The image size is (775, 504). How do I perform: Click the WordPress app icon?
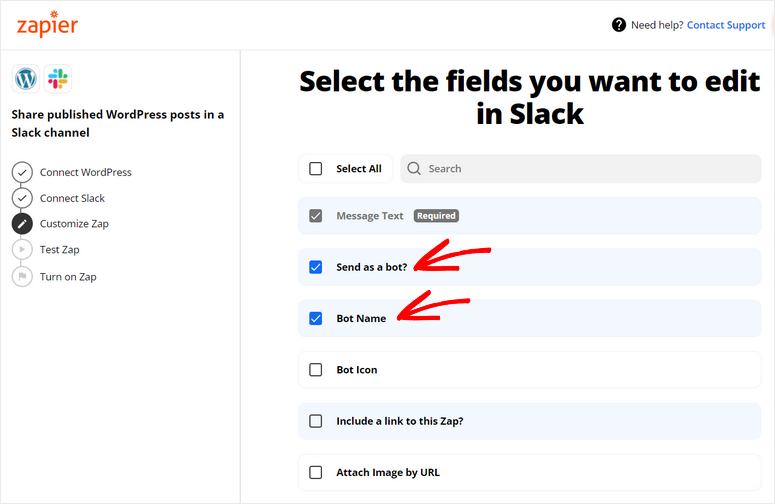(25, 79)
